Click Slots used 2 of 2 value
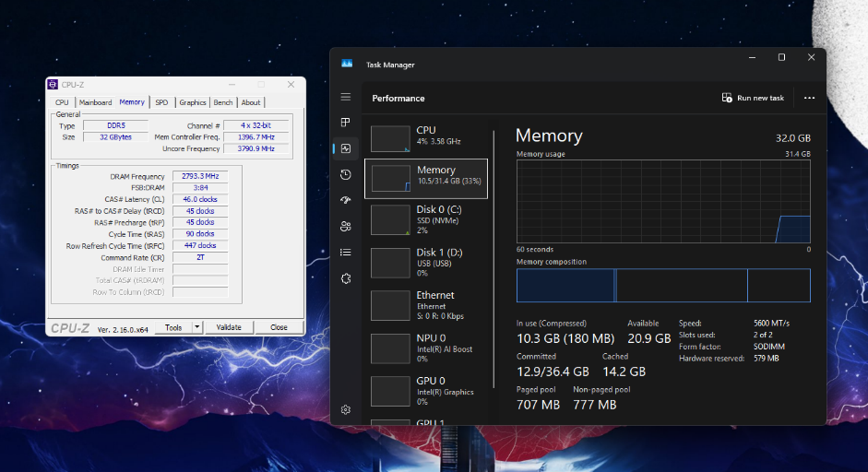This screenshot has width=868, height=472. point(763,335)
